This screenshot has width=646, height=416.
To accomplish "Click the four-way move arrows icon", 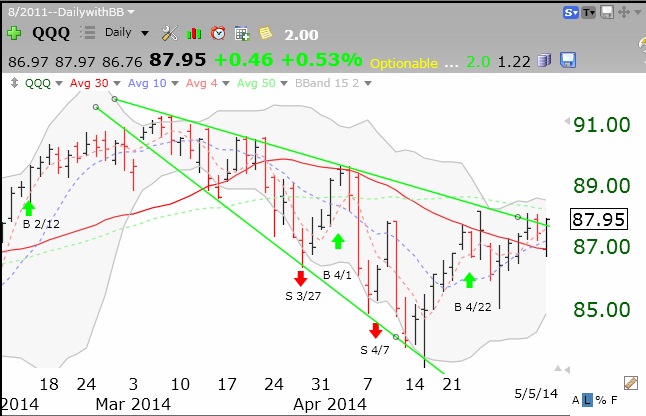I will click(x=624, y=12).
